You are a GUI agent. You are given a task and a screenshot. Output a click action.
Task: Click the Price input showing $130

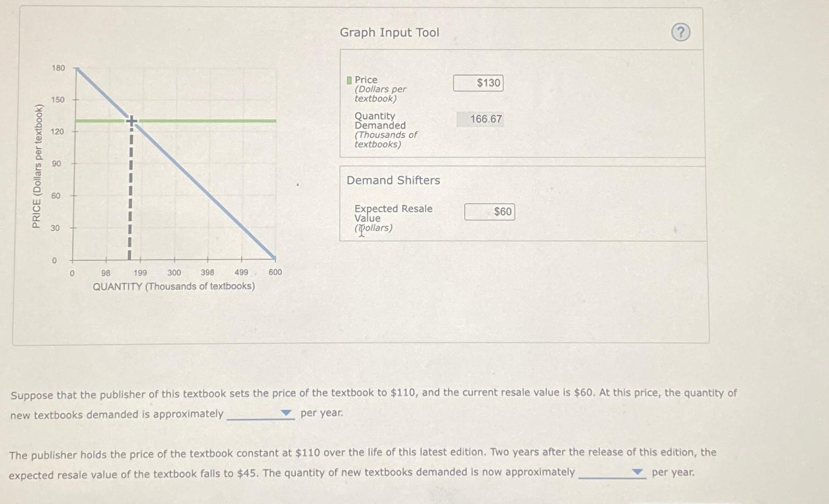coord(478,83)
